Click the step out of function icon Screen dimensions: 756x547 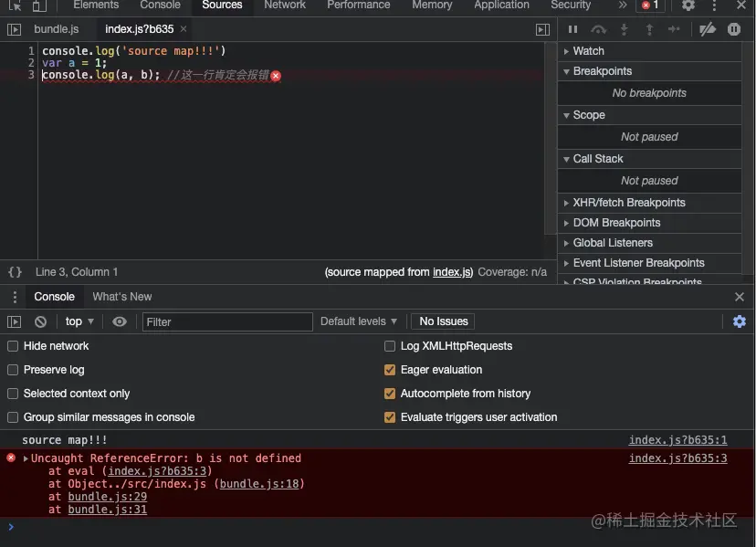[x=649, y=29]
